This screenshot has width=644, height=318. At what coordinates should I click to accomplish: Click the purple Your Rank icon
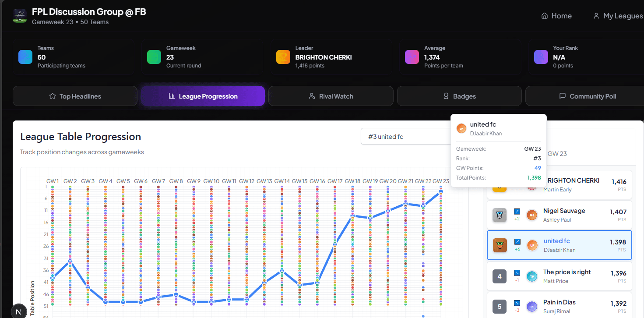(x=541, y=57)
